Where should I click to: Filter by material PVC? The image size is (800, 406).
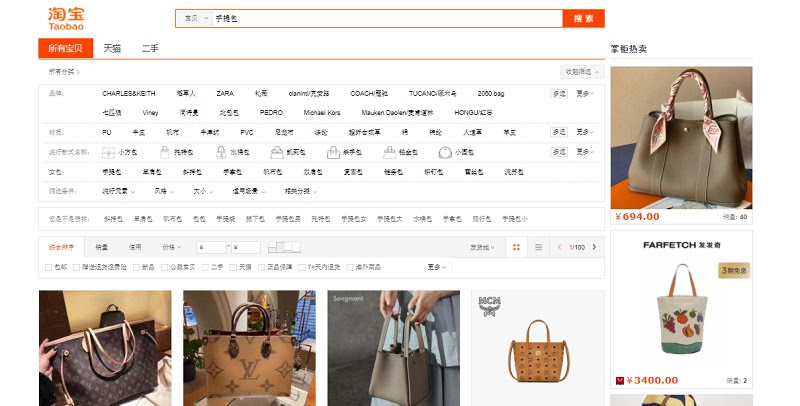click(x=247, y=132)
